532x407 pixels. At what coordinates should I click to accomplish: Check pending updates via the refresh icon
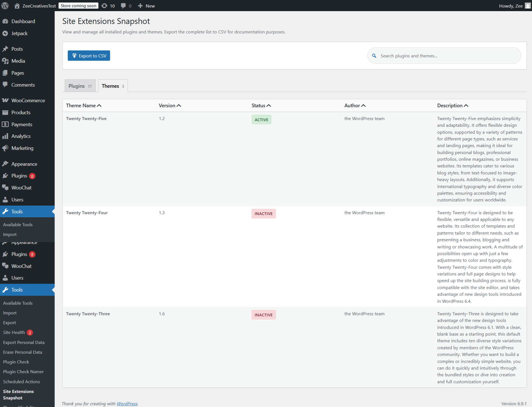pos(104,6)
